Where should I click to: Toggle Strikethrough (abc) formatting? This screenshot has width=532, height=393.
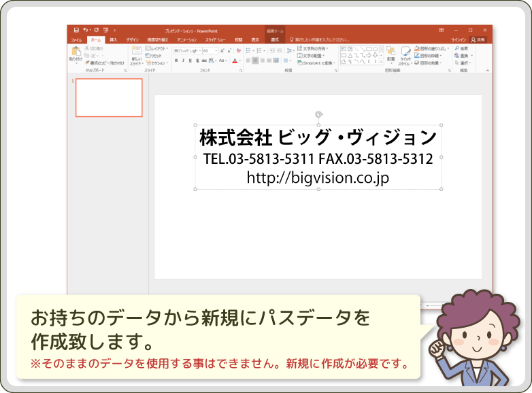click(204, 61)
